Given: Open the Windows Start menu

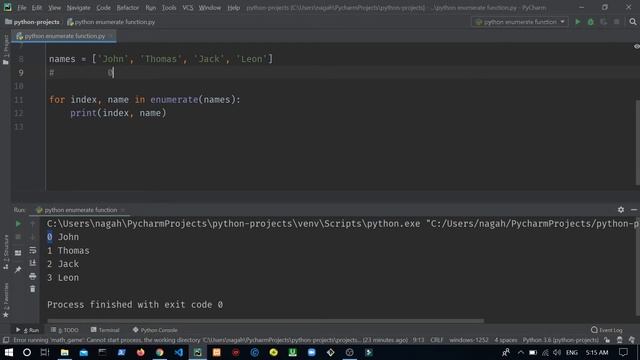Looking at the screenshot, I should pos(9,352).
